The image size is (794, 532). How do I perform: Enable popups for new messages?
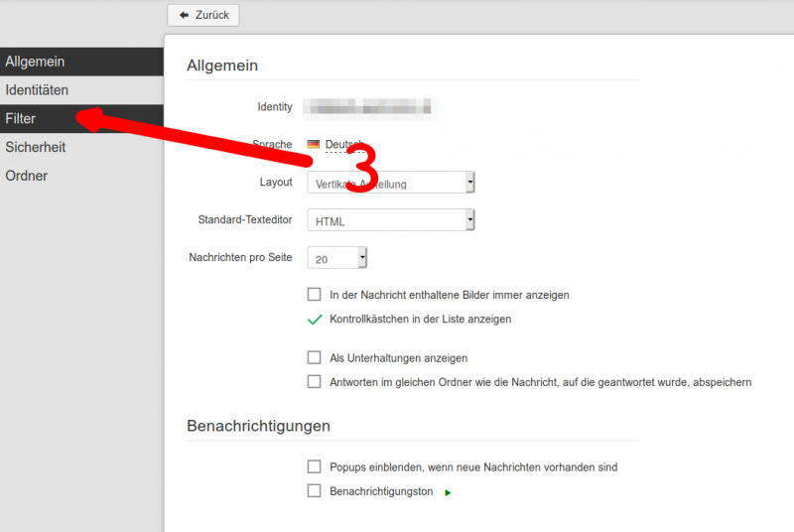coord(315,466)
